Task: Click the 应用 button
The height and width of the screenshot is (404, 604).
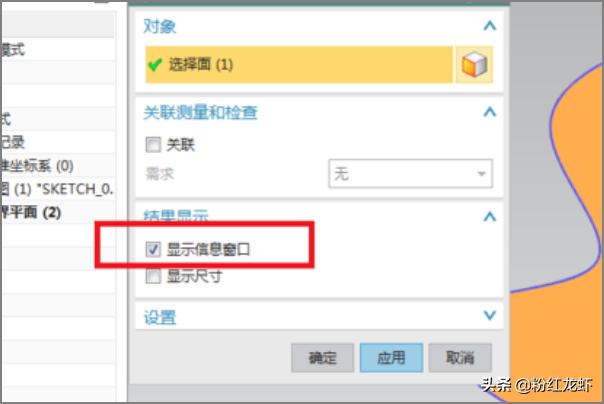Action: coord(391,358)
